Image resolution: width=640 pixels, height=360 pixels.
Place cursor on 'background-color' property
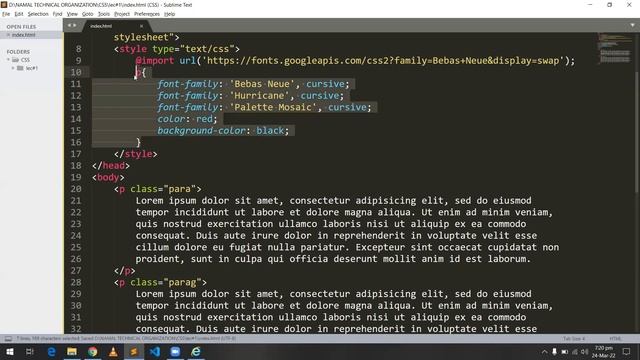202,131
